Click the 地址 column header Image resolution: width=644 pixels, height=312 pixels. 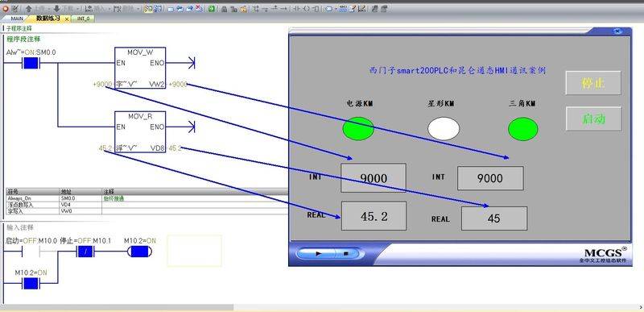point(80,192)
